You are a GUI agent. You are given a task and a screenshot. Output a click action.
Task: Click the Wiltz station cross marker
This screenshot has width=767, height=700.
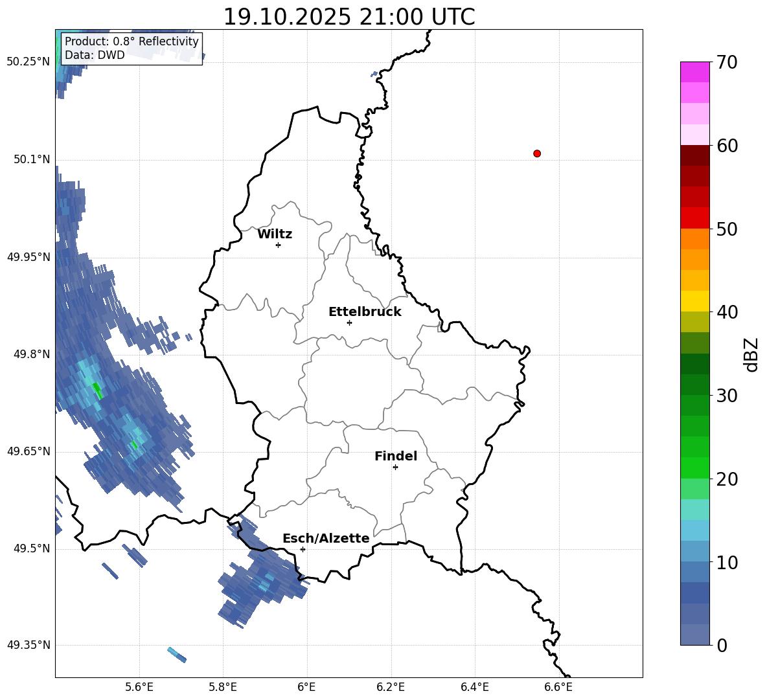279,245
